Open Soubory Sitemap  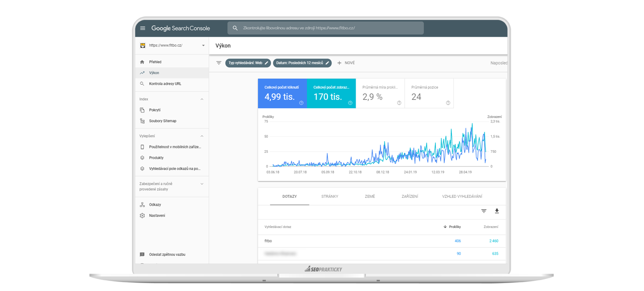click(172, 121)
